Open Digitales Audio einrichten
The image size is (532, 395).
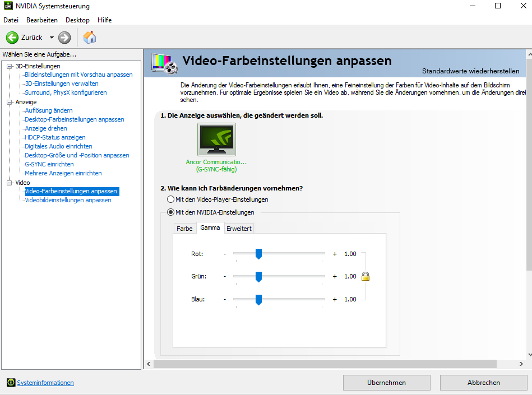[58, 146]
